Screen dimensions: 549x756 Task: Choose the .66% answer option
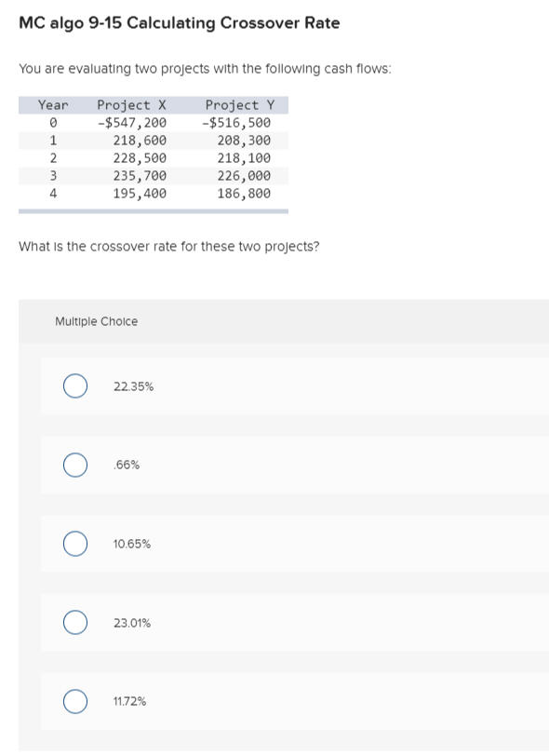pos(75,465)
